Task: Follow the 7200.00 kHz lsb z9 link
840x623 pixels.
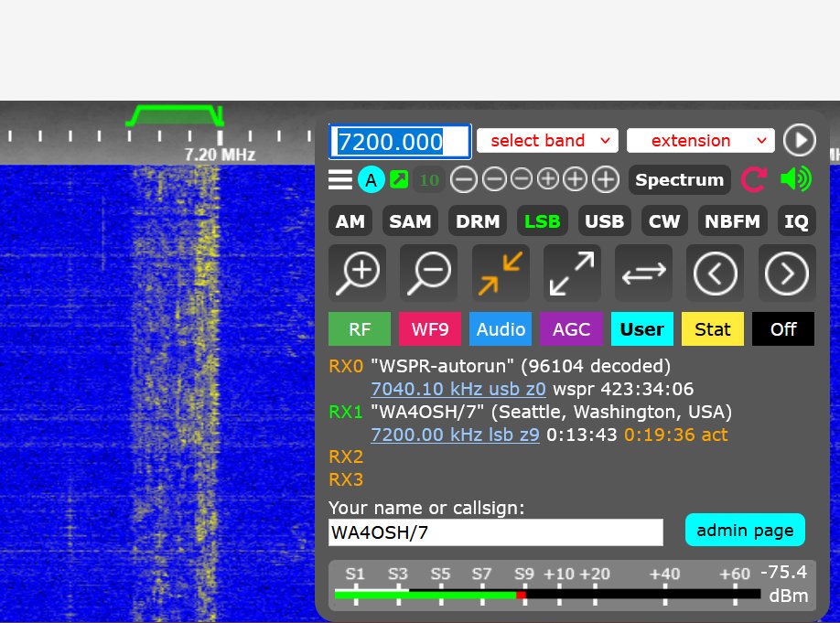Action: pos(455,435)
